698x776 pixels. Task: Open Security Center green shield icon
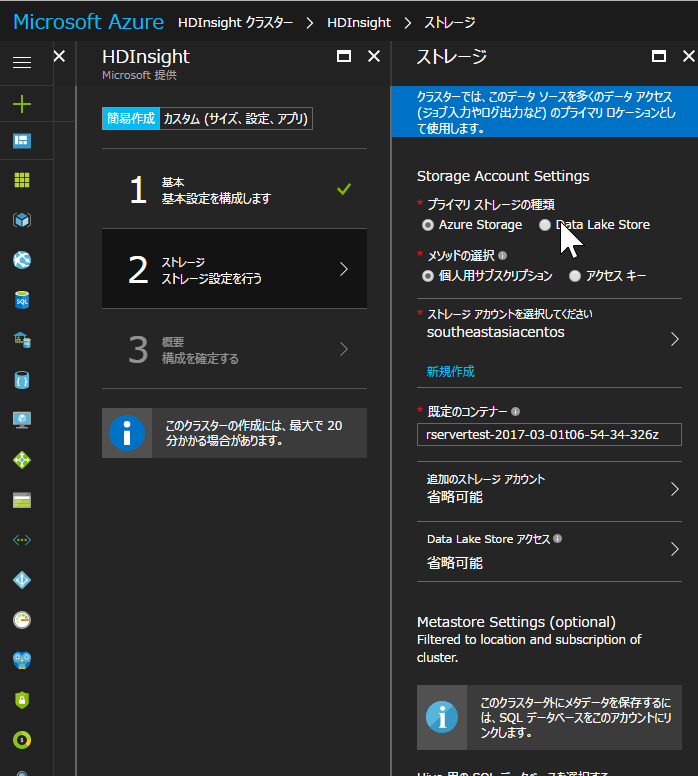(22, 700)
